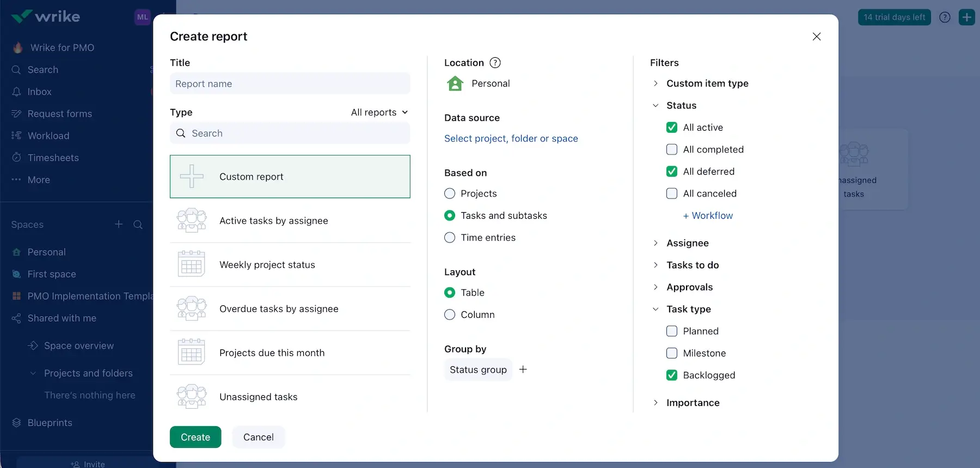Select Overdue tasks by assignee report
This screenshot has height=468, width=980.
[x=290, y=309]
